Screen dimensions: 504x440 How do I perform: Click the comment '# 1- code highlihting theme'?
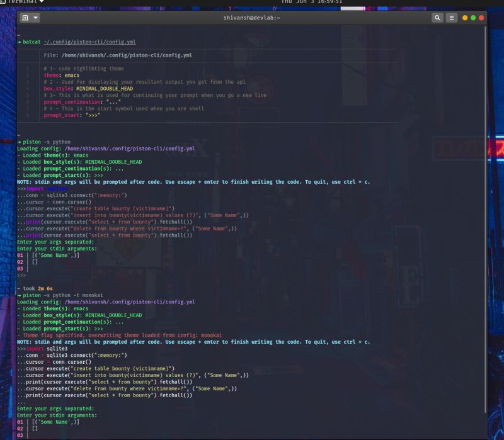[84, 69]
